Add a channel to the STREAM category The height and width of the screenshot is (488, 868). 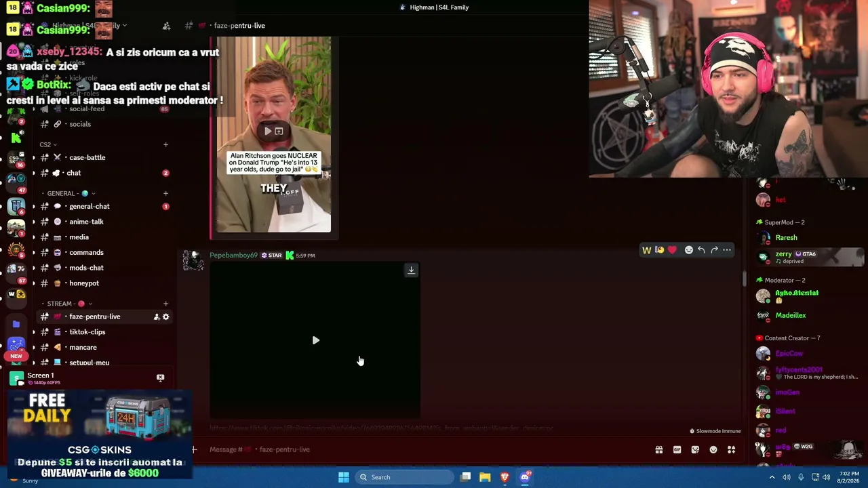pyautogui.click(x=165, y=304)
